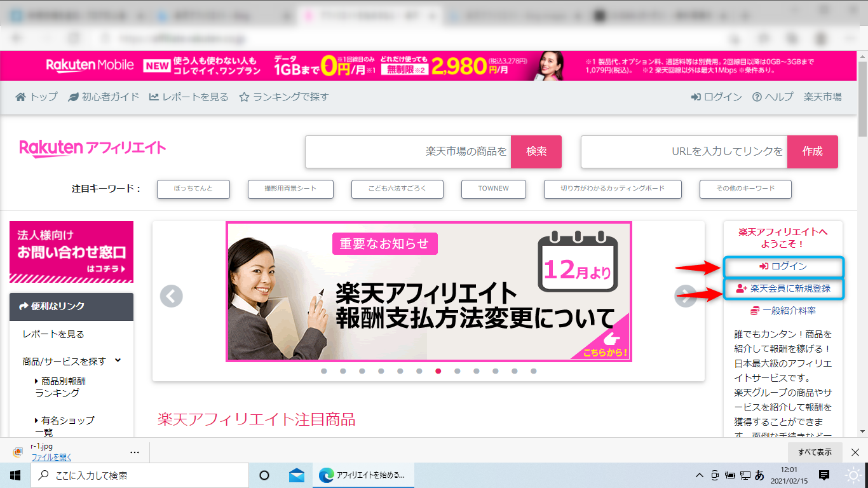Go to previous carousel slide arrow

171,296
